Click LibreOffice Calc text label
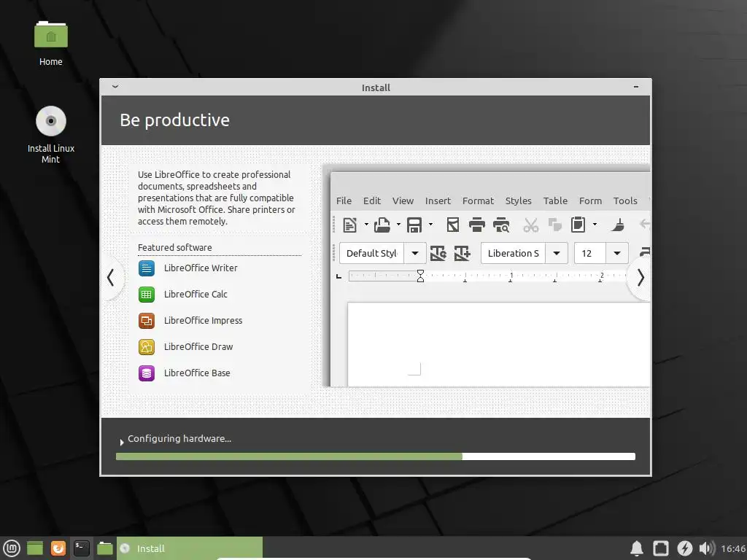The image size is (747, 560). [196, 295]
